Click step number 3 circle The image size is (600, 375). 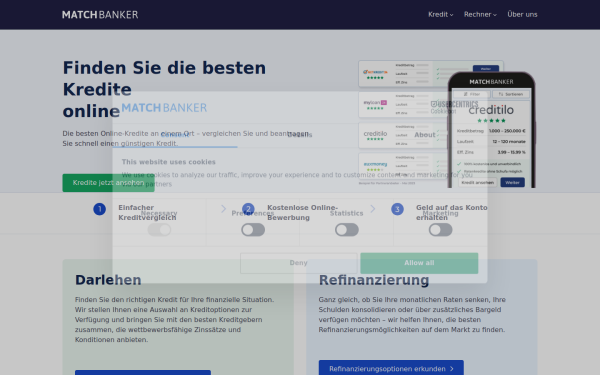tap(397, 209)
